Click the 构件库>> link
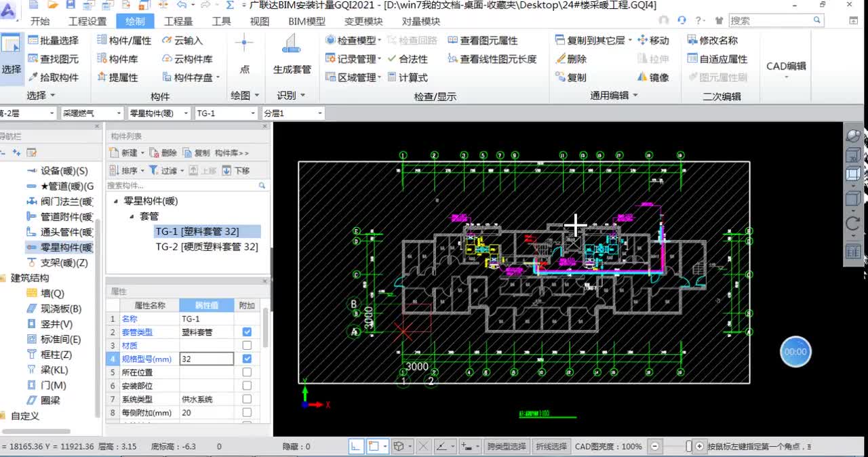This screenshot has height=457, width=868. [232, 153]
